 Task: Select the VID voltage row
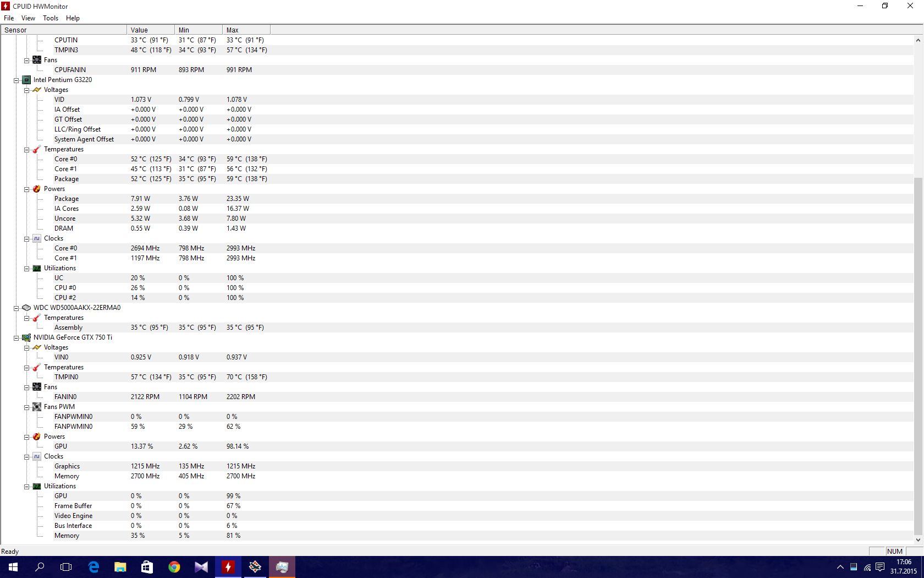pyautogui.click(x=457, y=100)
